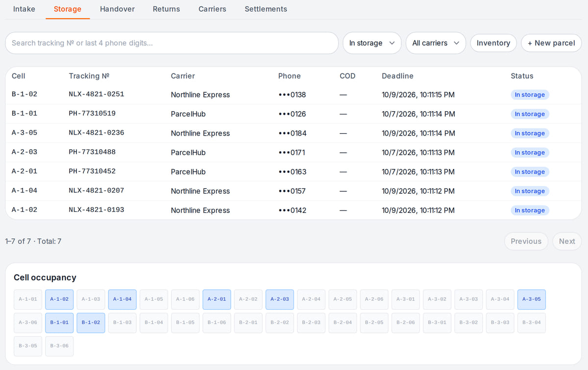
Task: Select tracking number PH-77310452
Action: (x=92, y=172)
